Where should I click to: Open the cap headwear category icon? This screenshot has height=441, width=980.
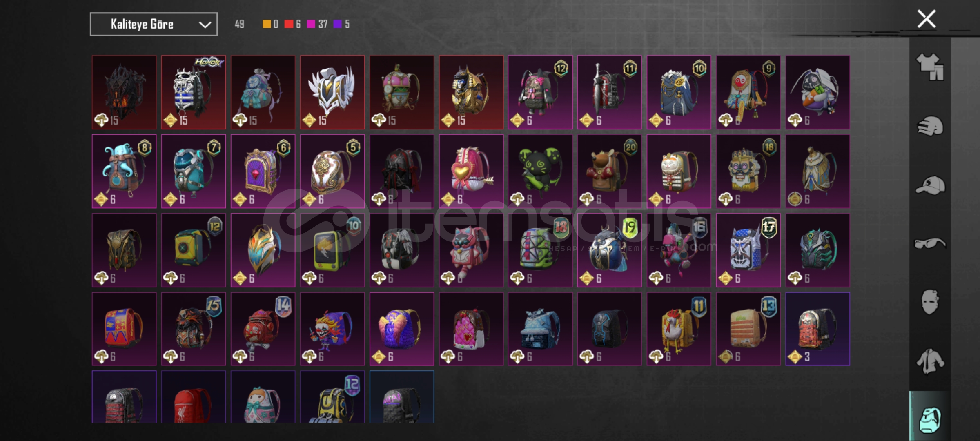(x=930, y=185)
